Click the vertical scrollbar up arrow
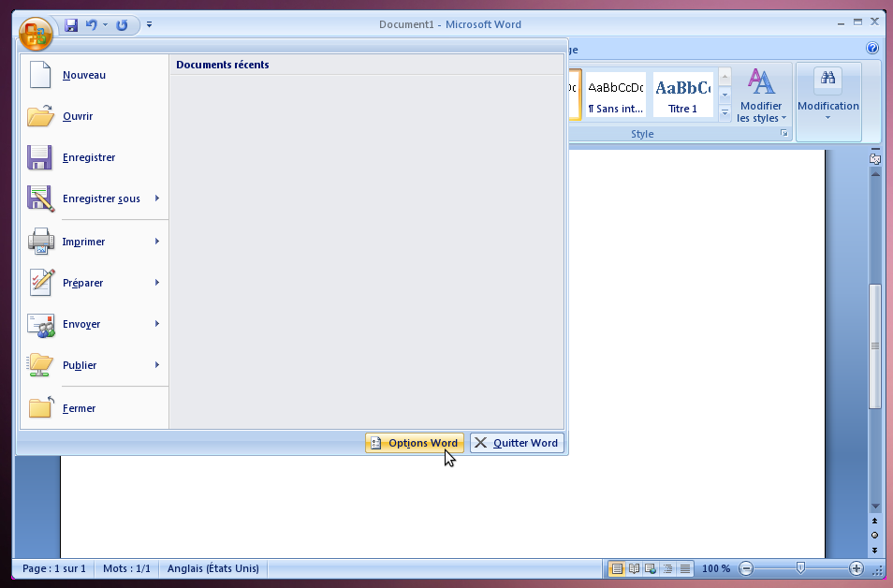Screen dimensions: 893x588 pyautogui.click(x=875, y=174)
